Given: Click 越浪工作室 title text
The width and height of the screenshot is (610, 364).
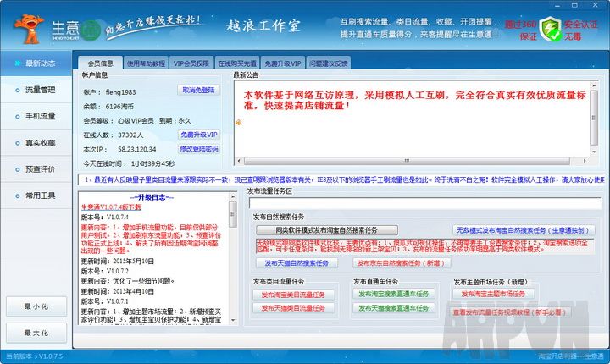Looking at the screenshot, I should 263,25.
